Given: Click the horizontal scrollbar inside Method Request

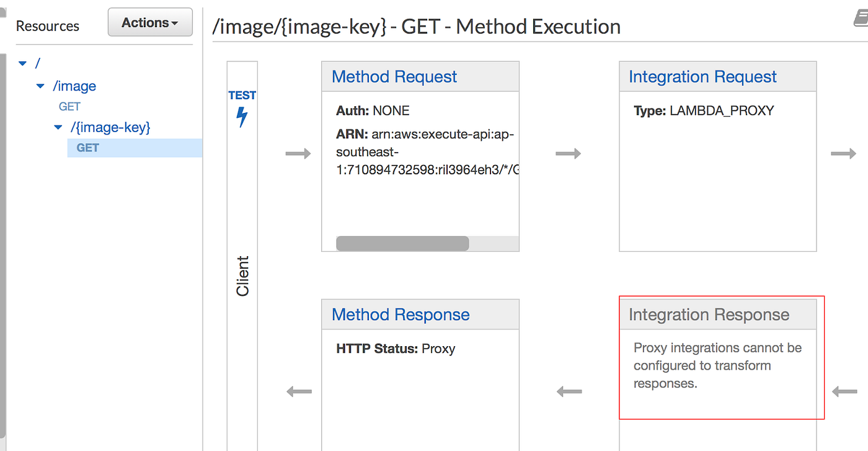Looking at the screenshot, I should (402, 243).
